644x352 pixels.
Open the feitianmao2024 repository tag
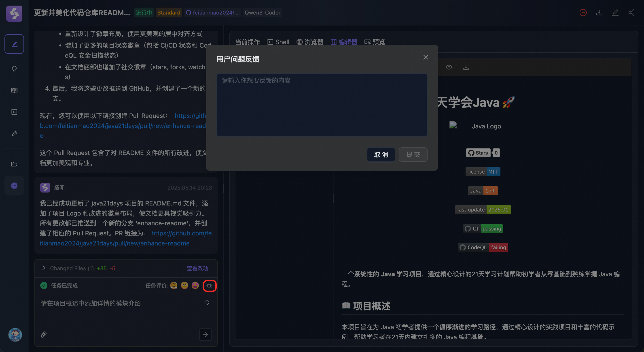click(212, 13)
